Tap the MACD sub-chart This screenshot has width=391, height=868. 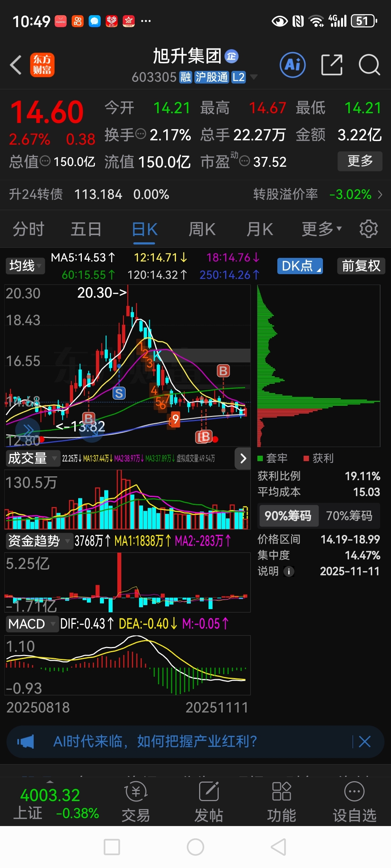pos(127,665)
